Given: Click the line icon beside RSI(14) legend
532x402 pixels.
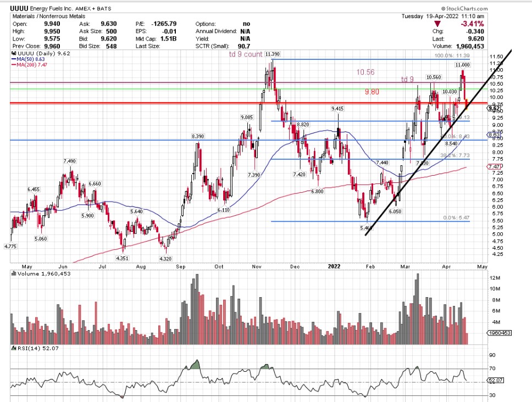Looking at the screenshot, I should pyautogui.click(x=14, y=348).
